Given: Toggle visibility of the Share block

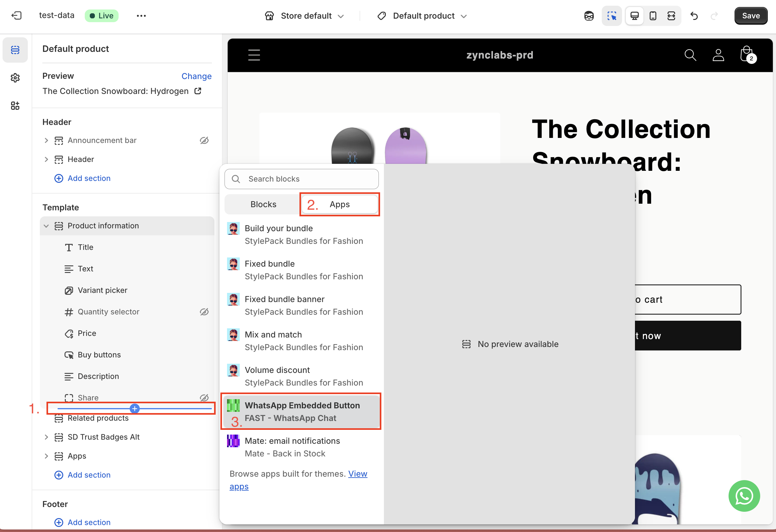Looking at the screenshot, I should point(204,397).
